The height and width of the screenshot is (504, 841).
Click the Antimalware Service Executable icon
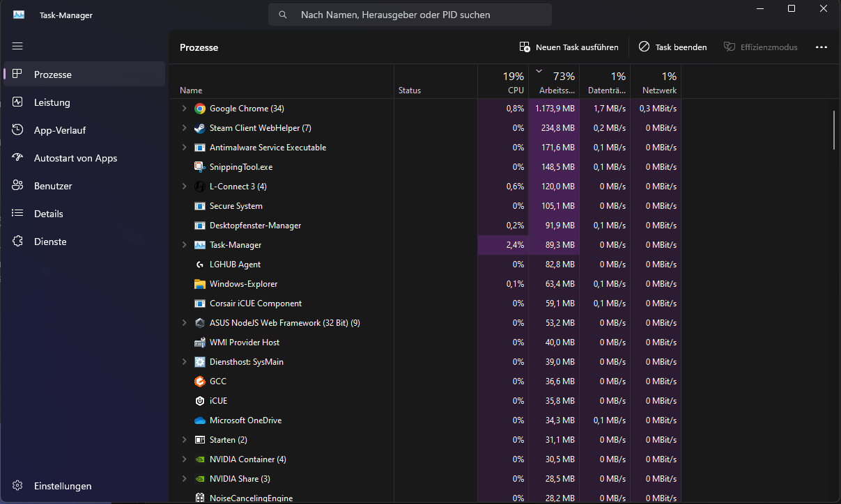click(x=200, y=148)
